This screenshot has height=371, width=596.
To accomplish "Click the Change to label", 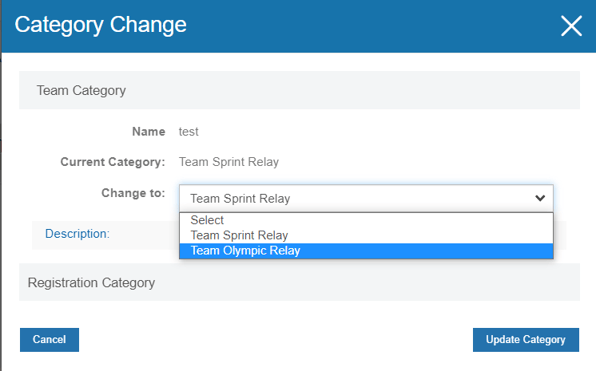I will [133, 193].
